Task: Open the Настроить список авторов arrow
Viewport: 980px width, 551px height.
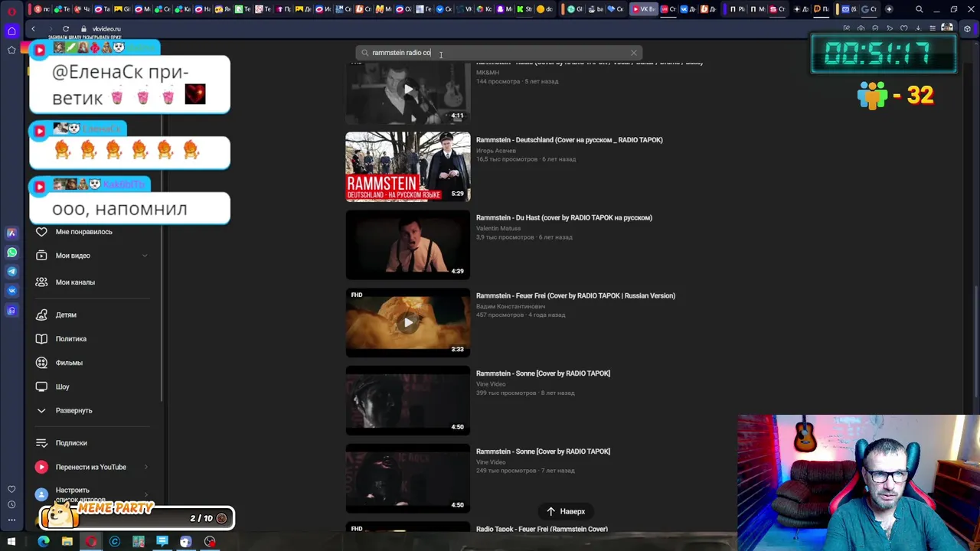Action: point(145,495)
